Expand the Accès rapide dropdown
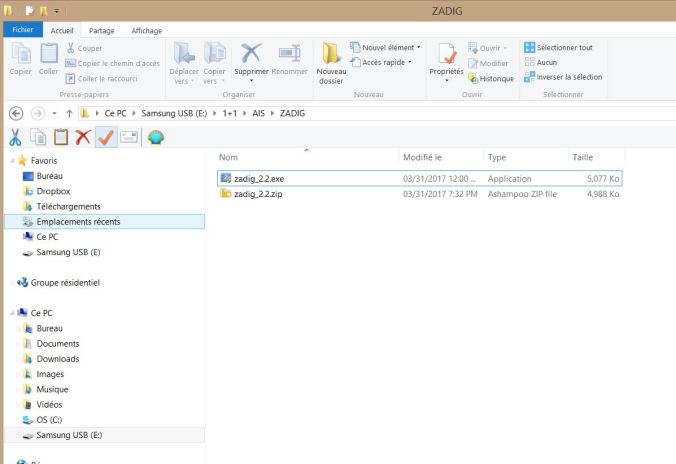 click(380, 62)
